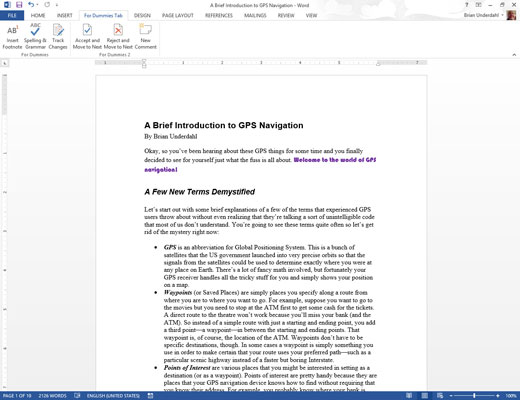Click the Insert Footnote button

coord(12,37)
